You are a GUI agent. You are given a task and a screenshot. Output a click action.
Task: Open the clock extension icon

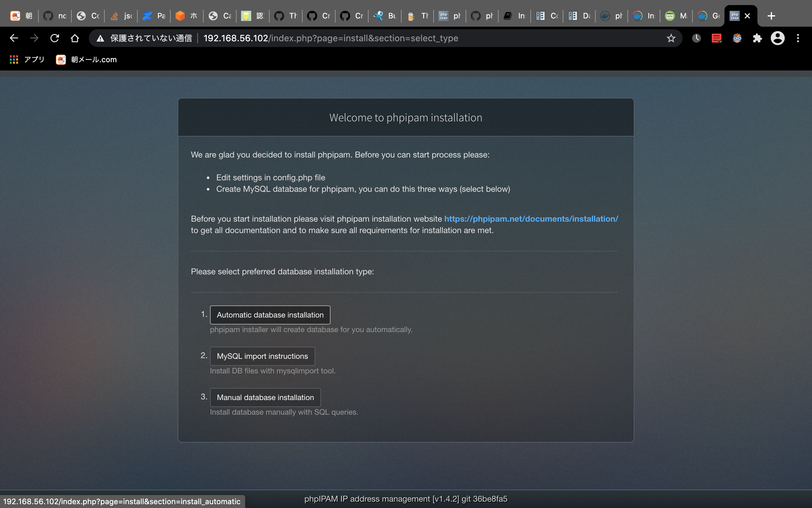(696, 38)
